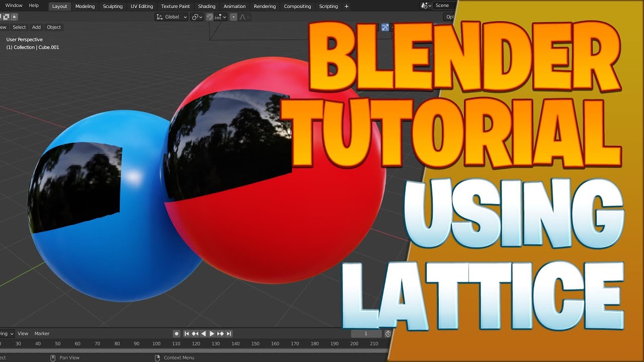Click the timeline horizontal scrollbar
This screenshot has height=362, width=644.
(x=194, y=350)
